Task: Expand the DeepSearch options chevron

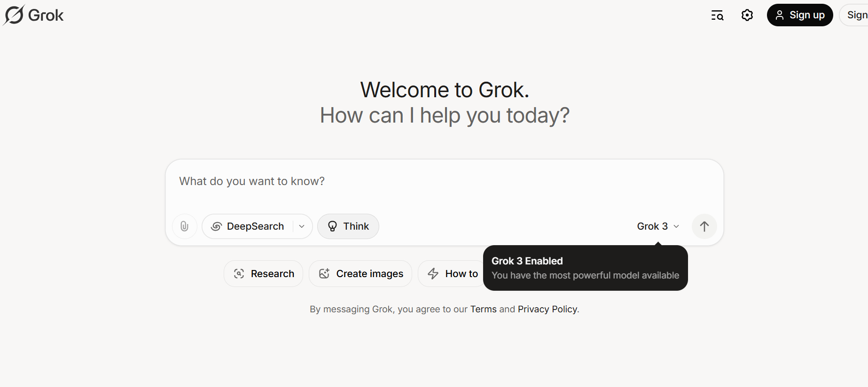Action: 302,226
